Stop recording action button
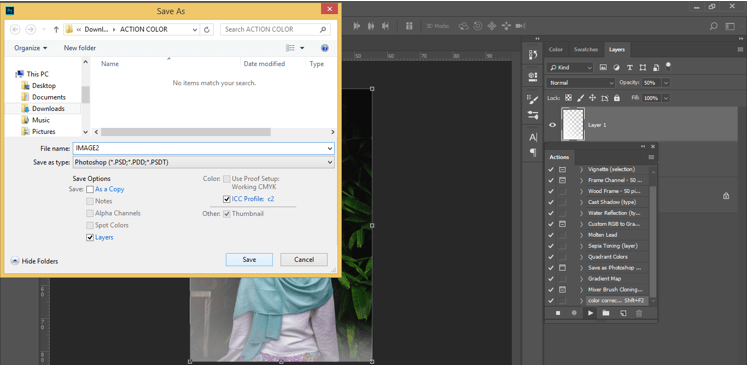This screenshot has width=748, height=366. (x=558, y=313)
